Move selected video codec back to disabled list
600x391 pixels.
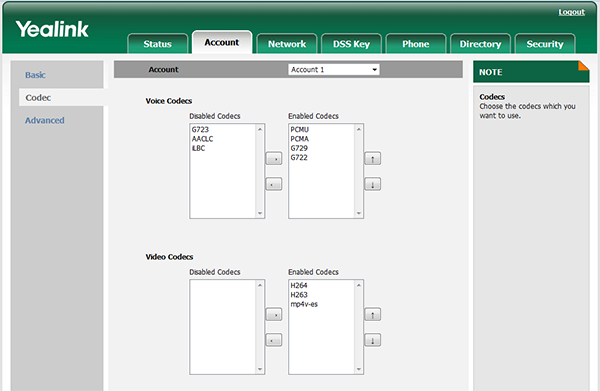tap(274, 340)
